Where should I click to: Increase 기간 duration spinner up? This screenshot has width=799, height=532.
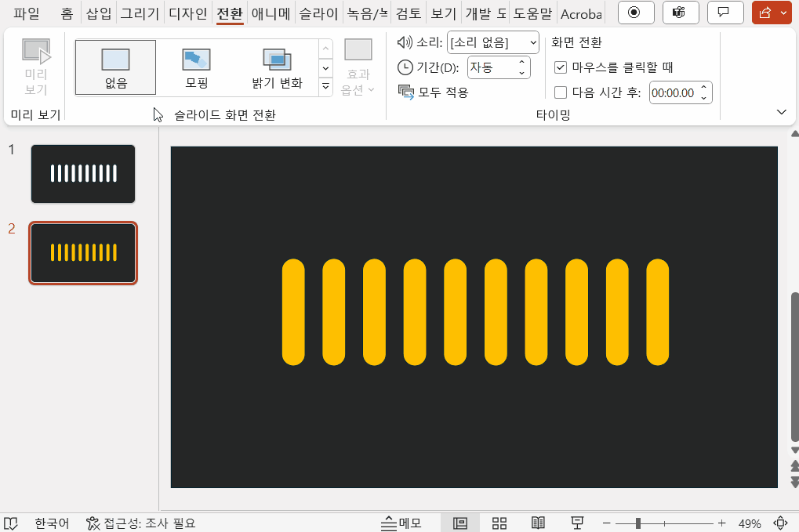coord(521,62)
